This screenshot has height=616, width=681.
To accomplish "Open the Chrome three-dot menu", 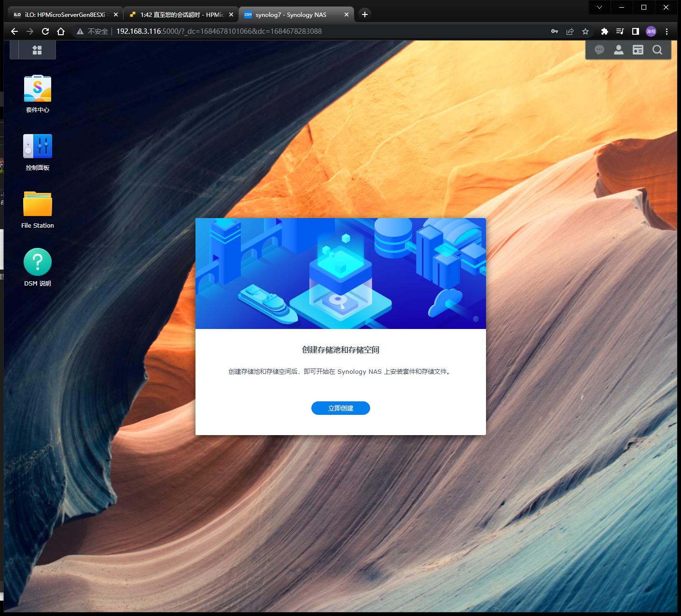I will (x=667, y=31).
